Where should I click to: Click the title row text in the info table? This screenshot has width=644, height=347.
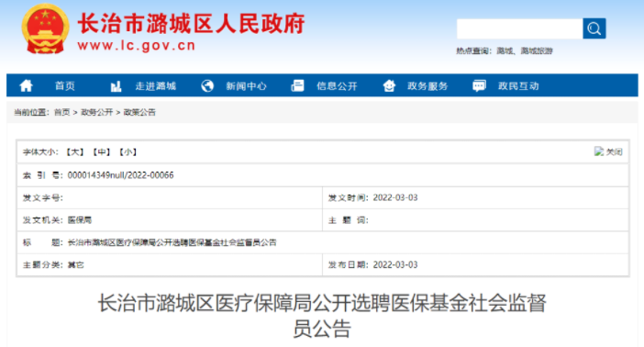pos(172,242)
